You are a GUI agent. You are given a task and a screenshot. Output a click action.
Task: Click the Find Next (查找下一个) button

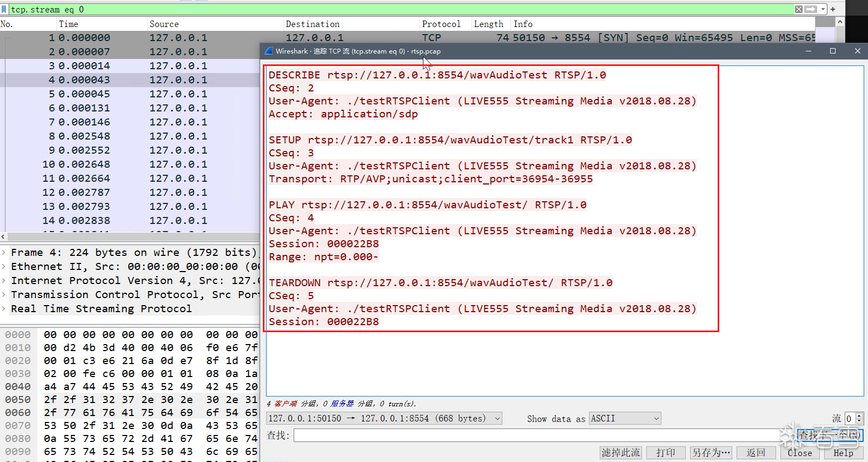point(830,435)
